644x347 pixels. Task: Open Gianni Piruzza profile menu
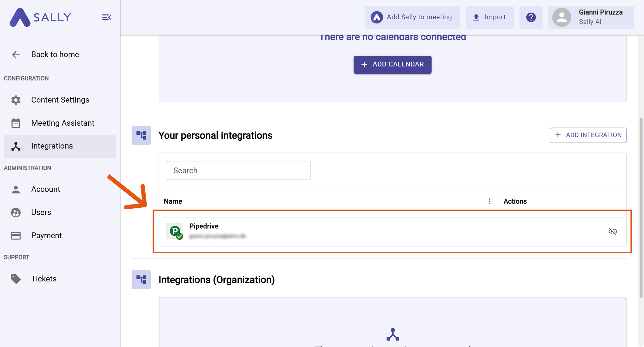[x=591, y=17]
